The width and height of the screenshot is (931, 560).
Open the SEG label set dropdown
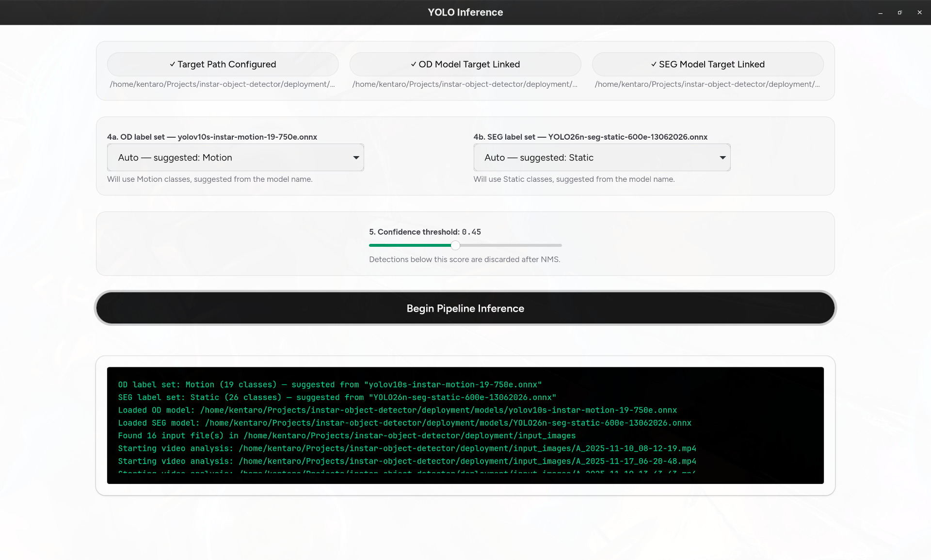(x=602, y=158)
